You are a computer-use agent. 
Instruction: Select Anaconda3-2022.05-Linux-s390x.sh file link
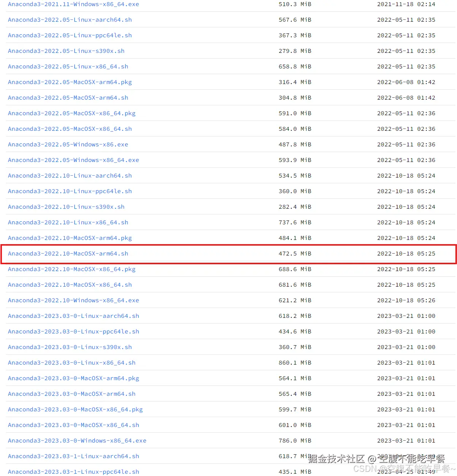[66, 51]
